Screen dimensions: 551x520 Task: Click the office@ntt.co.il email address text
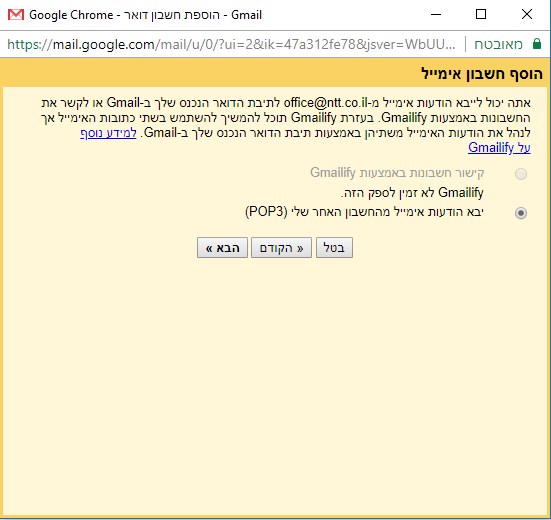pos(326,103)
